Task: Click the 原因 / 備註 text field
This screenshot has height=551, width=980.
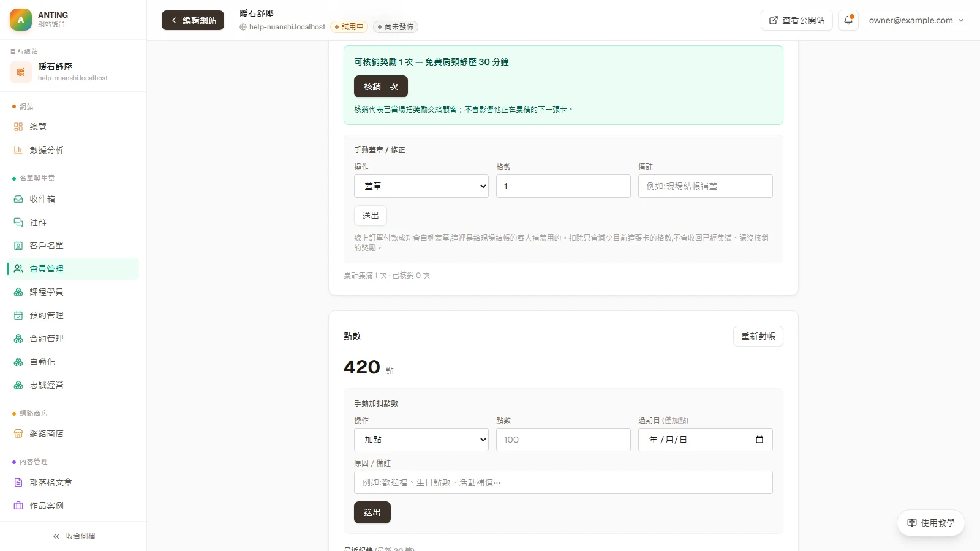Action: 563,482
